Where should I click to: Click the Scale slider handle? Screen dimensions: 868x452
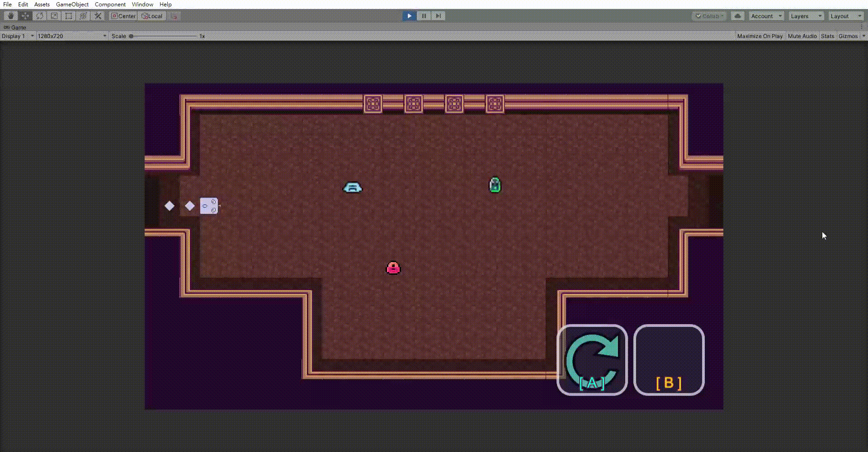click(x=131, y=36)
